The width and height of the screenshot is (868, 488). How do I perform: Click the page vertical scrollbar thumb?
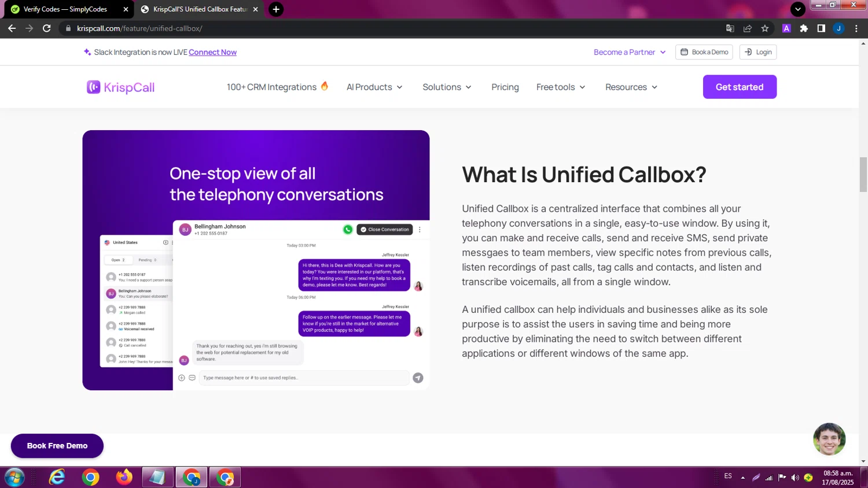863,174
